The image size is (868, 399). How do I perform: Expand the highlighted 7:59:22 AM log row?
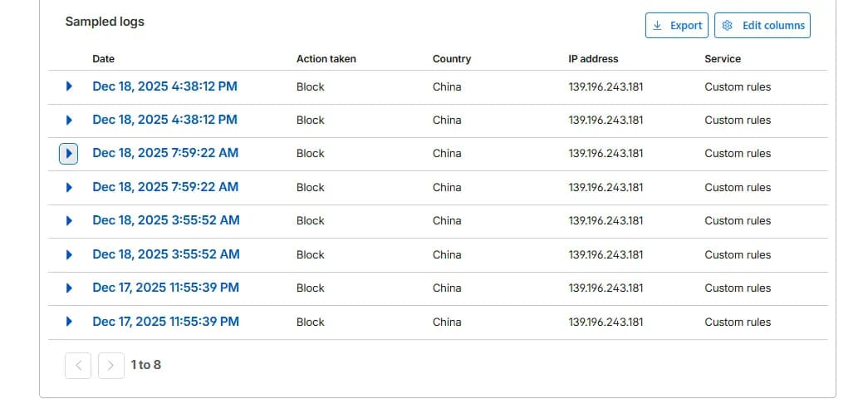coord(69,154)
